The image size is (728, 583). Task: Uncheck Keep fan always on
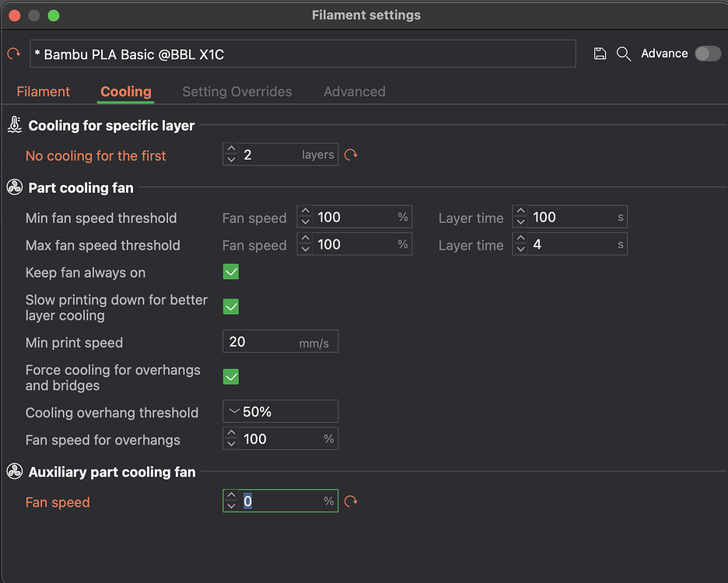[x=231, y=272]
